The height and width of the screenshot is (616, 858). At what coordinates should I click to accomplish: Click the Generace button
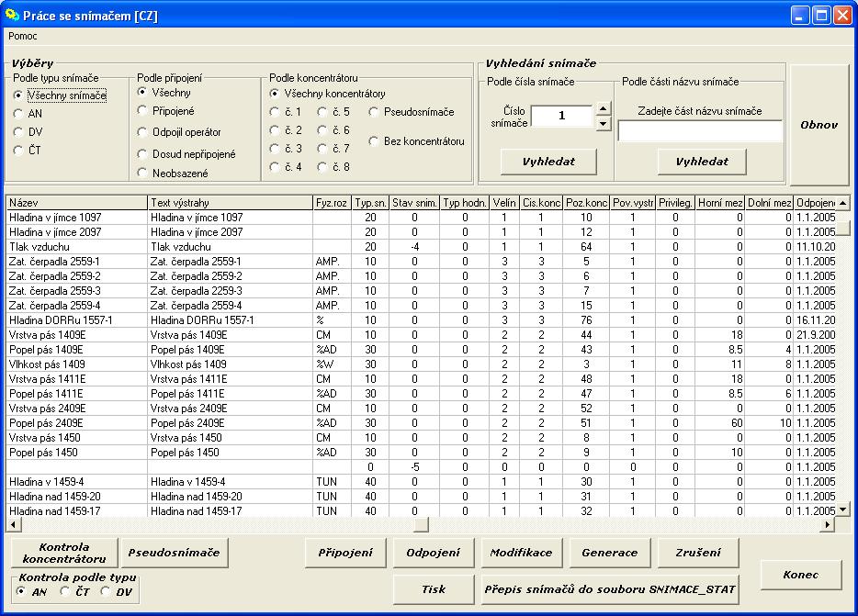tap(610, 553)
